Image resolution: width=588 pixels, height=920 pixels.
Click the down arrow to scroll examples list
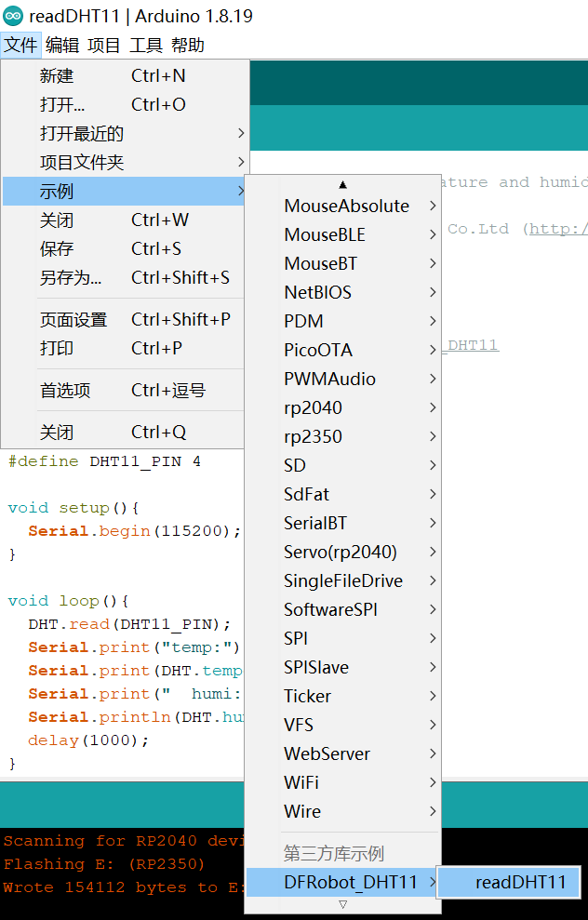[342, 905]
